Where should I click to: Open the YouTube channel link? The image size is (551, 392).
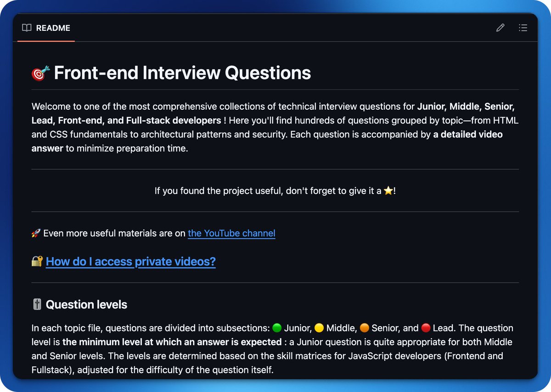point(231,233)
